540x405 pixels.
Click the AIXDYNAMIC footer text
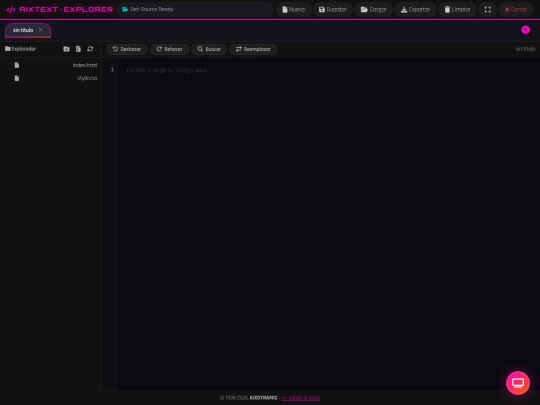[x=263, y=398]
